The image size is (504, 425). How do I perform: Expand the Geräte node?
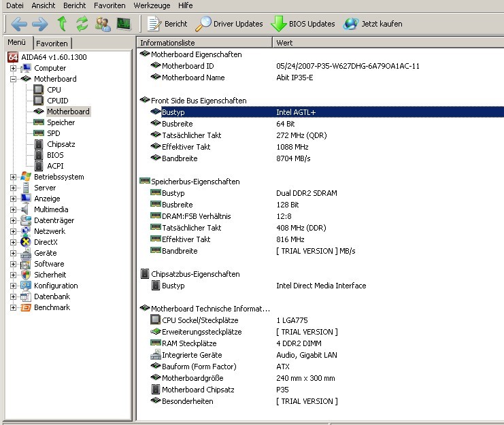[13, 253]
